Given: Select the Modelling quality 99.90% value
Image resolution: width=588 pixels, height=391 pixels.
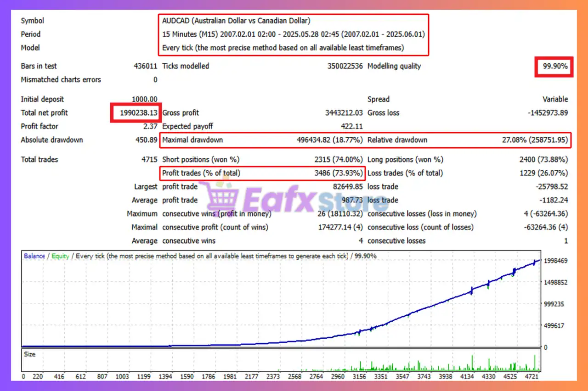Looking at the screenshot, I should 555,67.
